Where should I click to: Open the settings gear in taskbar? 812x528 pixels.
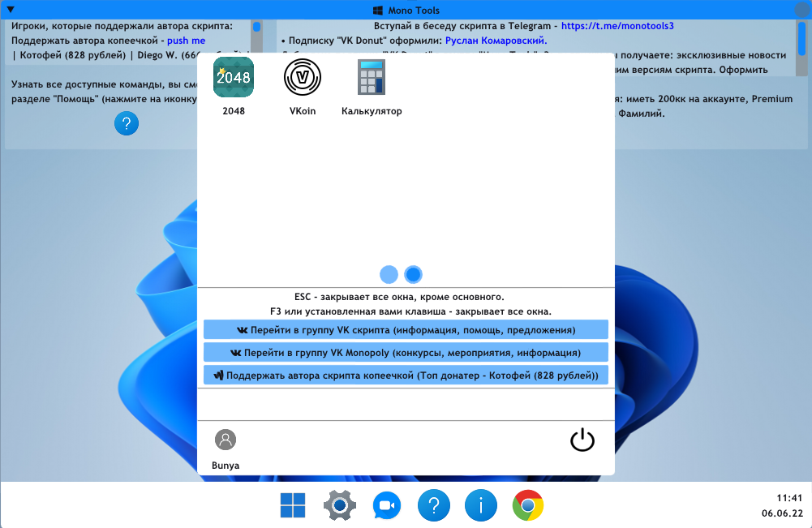pos(340,505)
